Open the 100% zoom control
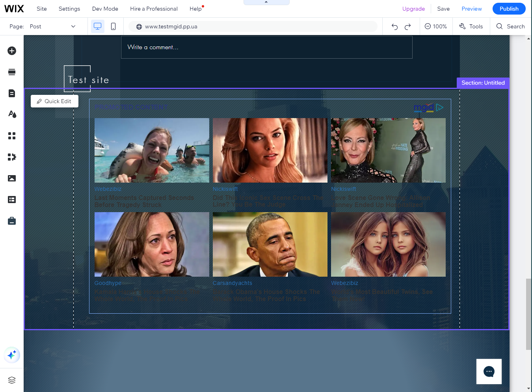 436,26
